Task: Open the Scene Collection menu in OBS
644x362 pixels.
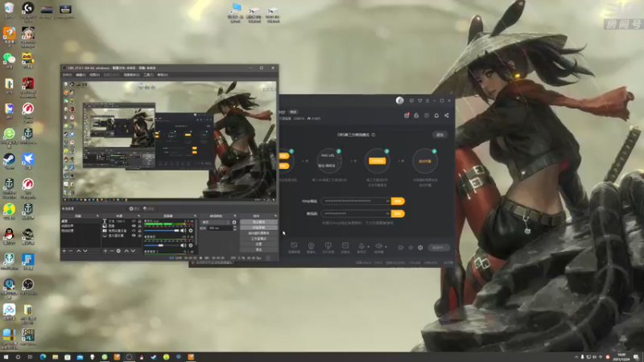Action: point(131,75)
